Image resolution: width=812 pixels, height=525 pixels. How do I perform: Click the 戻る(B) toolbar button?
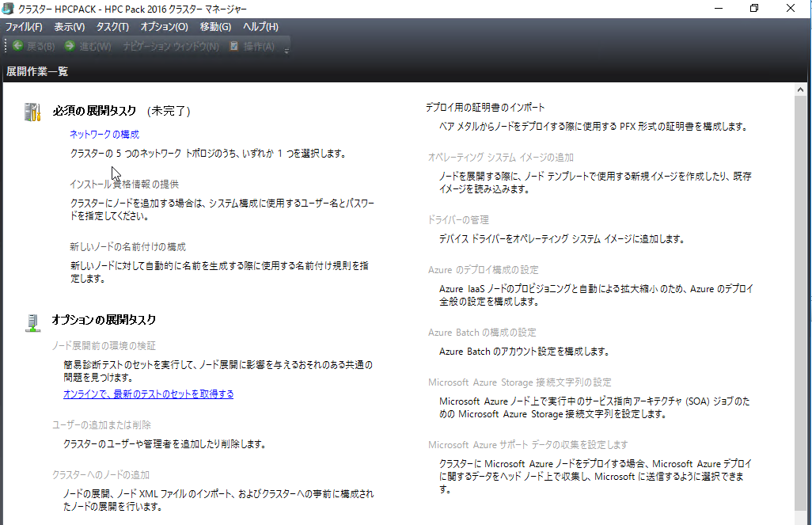tap(34, 46)
